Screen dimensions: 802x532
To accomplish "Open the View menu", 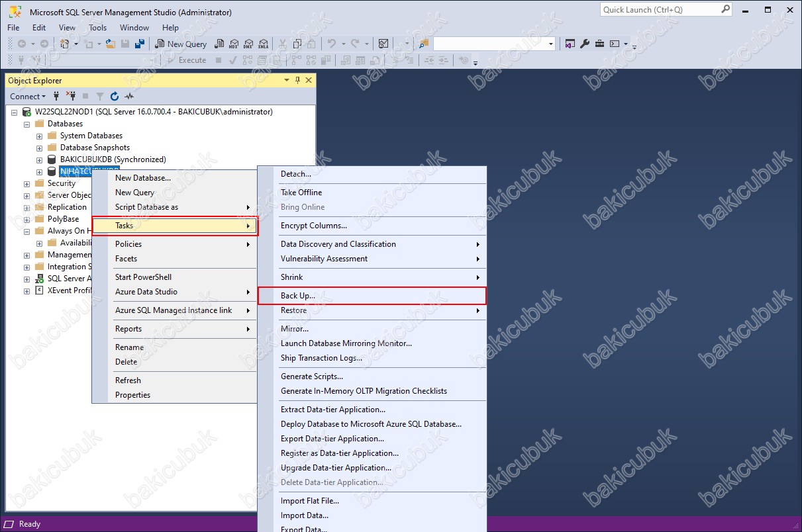I will point(67,28).
